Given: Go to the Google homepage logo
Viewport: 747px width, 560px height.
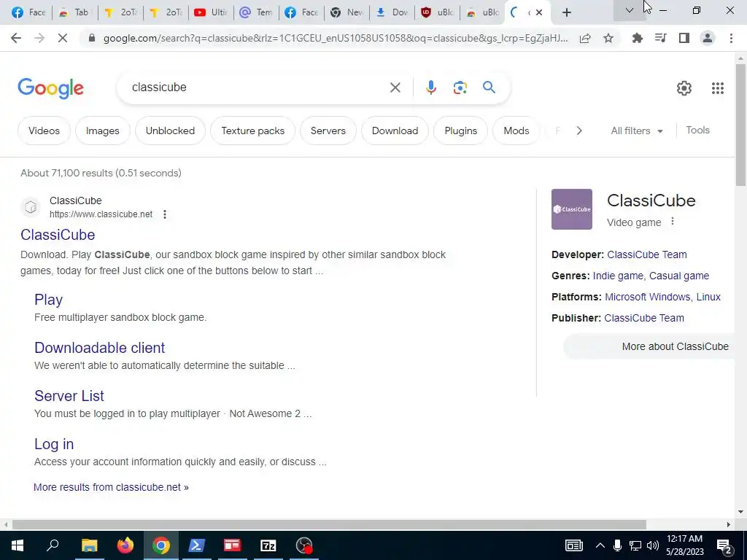Looking at the screenshot, I should (x=50, y=88).
